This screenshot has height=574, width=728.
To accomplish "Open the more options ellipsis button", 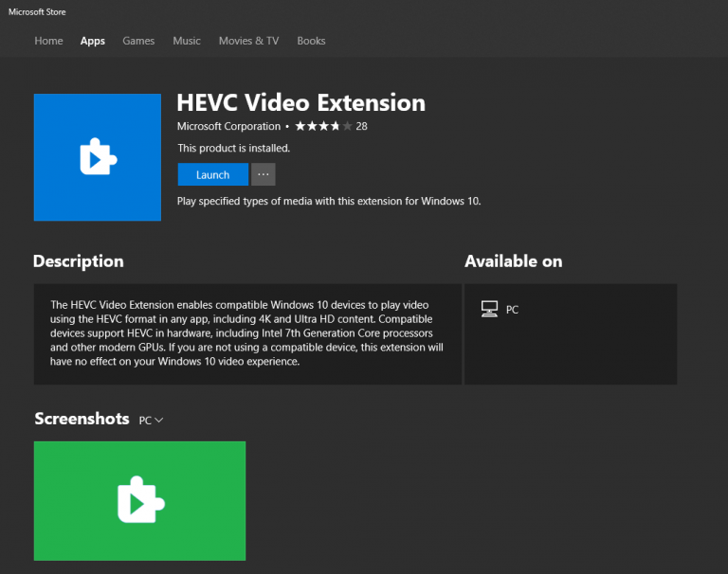I will [x=264, y=174].
